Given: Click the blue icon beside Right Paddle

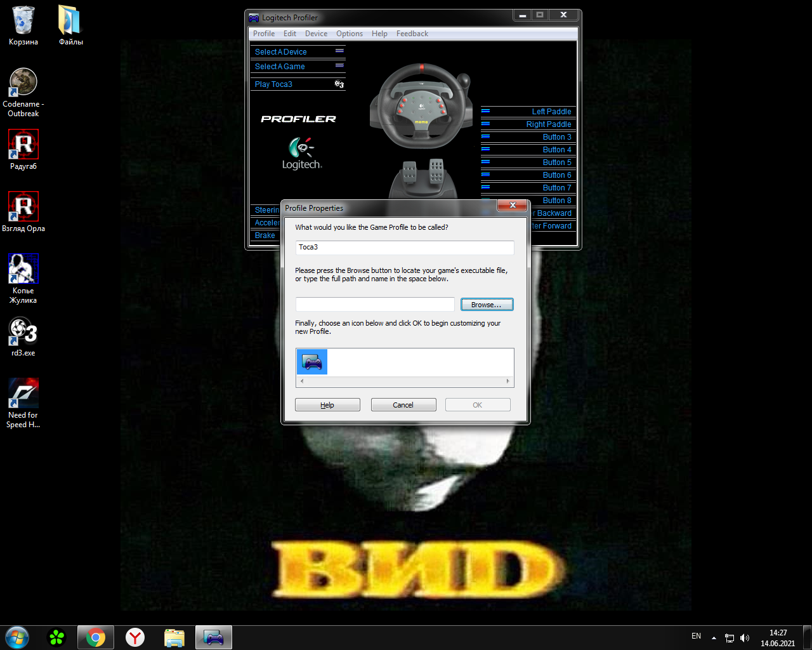Looking at the screenshot, I should point(485,124).
